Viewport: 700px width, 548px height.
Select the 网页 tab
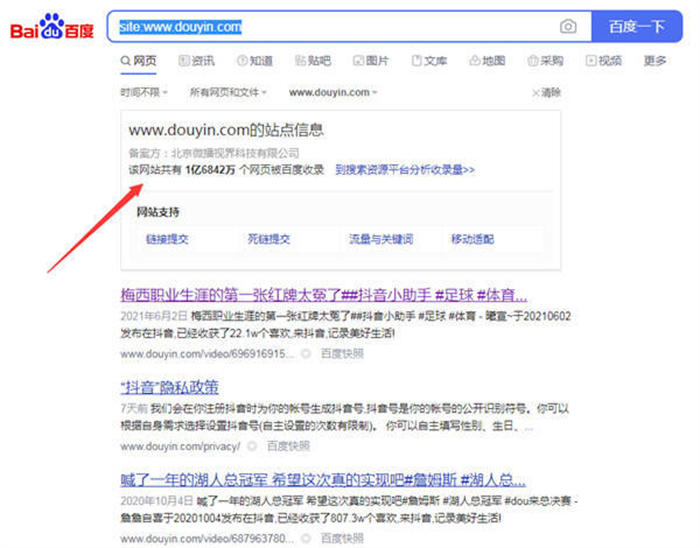(x=139, y=61)
